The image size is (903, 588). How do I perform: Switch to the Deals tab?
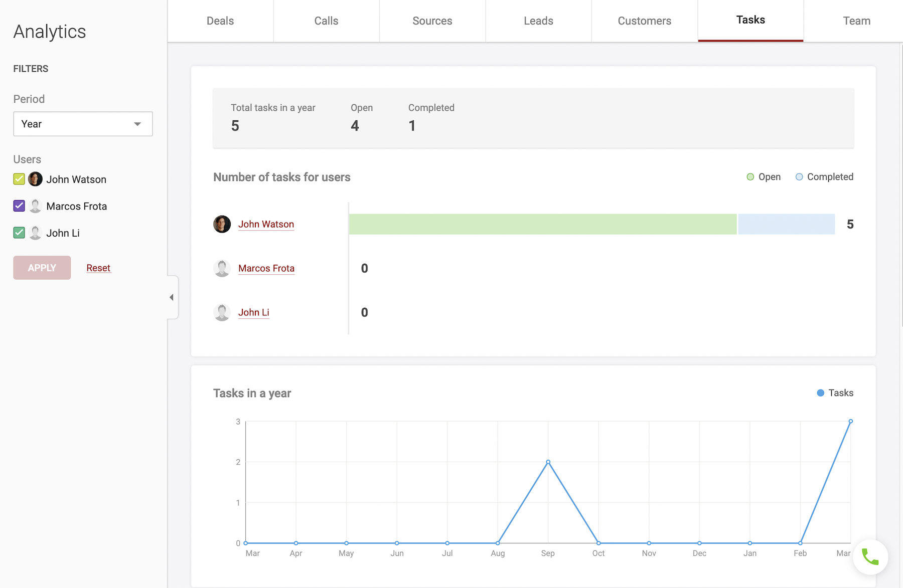click(220, 21)
